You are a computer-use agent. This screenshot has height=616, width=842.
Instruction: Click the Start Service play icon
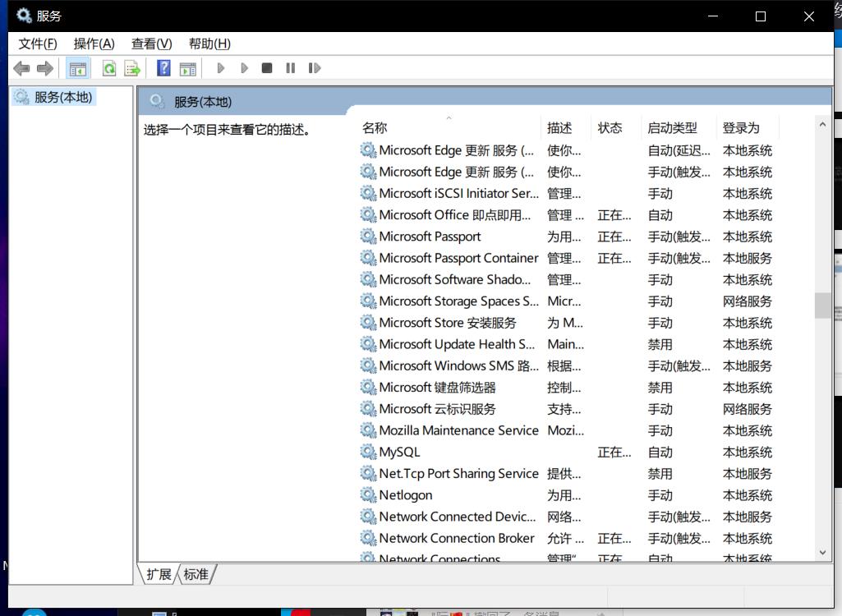(x=220, y=68)
